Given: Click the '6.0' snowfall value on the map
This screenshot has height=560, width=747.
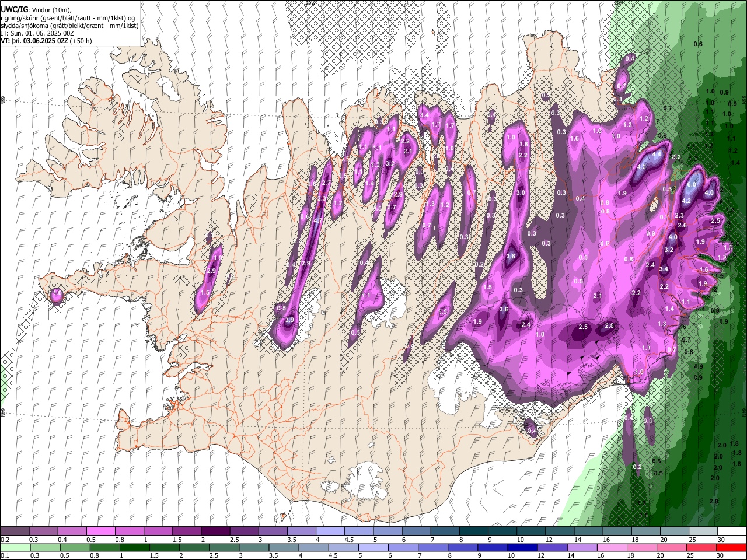Looking at the screenshot, I should [x=692, y=184].
